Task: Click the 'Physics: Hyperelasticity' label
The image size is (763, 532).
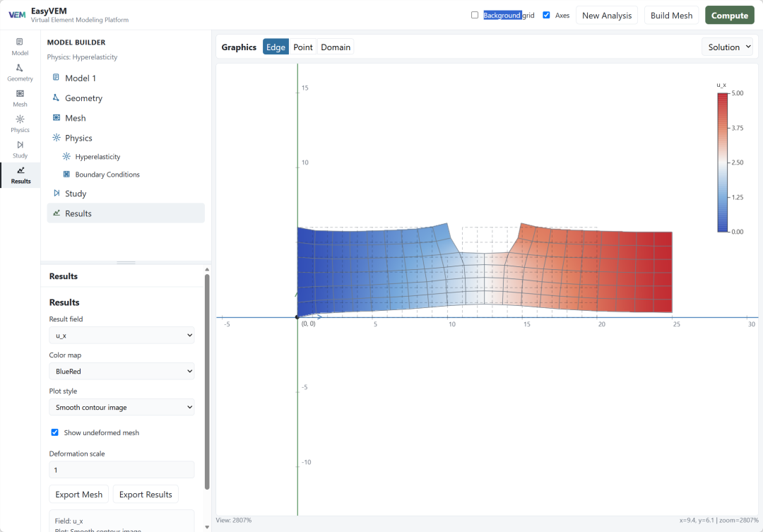Action: pos(82,57)
